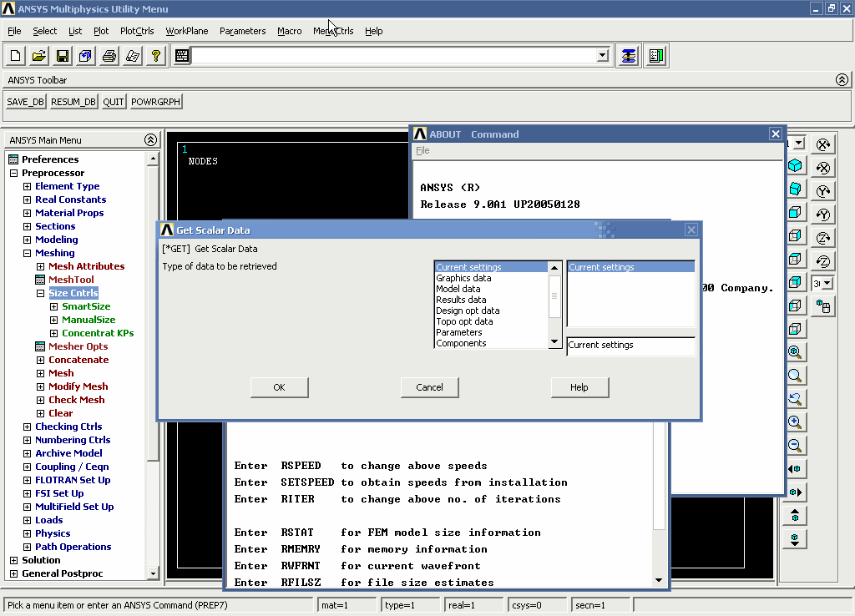855x616 pixels.
Task: Click the Raise Hidden windows icon
Action: 629,56
